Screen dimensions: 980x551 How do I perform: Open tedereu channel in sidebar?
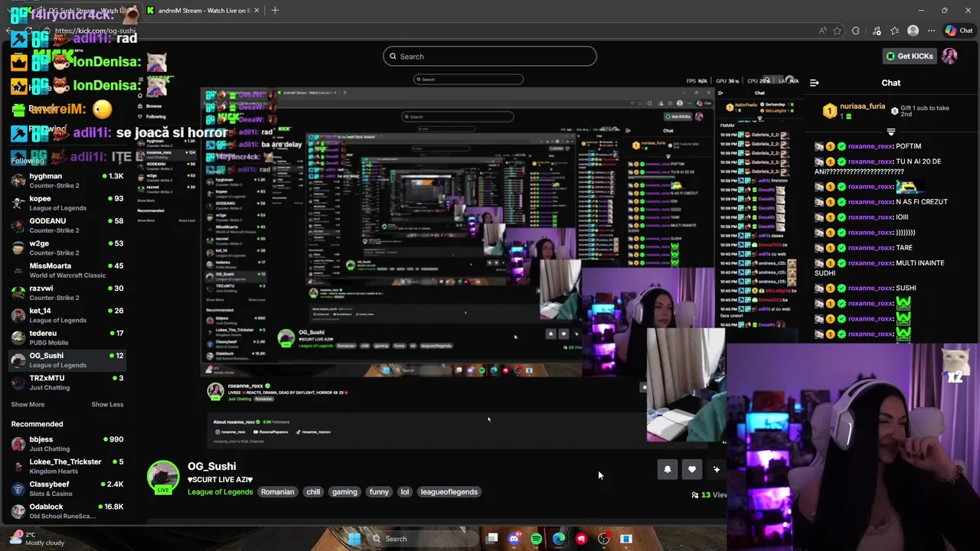tap(67, 337)
